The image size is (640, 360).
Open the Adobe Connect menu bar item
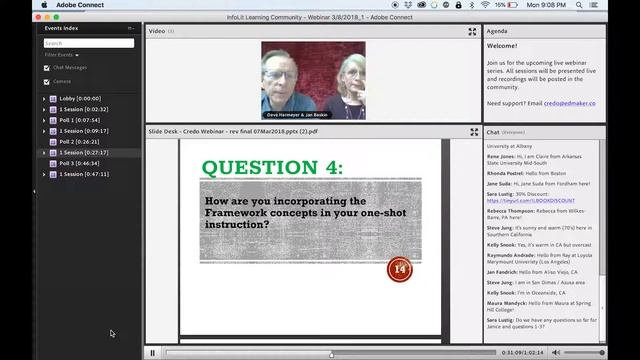(80, 5)
